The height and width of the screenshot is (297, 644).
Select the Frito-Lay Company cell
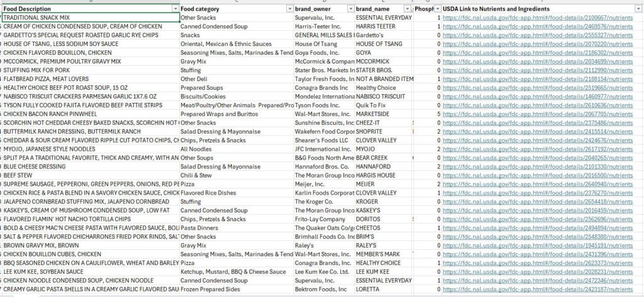point(324,219)
